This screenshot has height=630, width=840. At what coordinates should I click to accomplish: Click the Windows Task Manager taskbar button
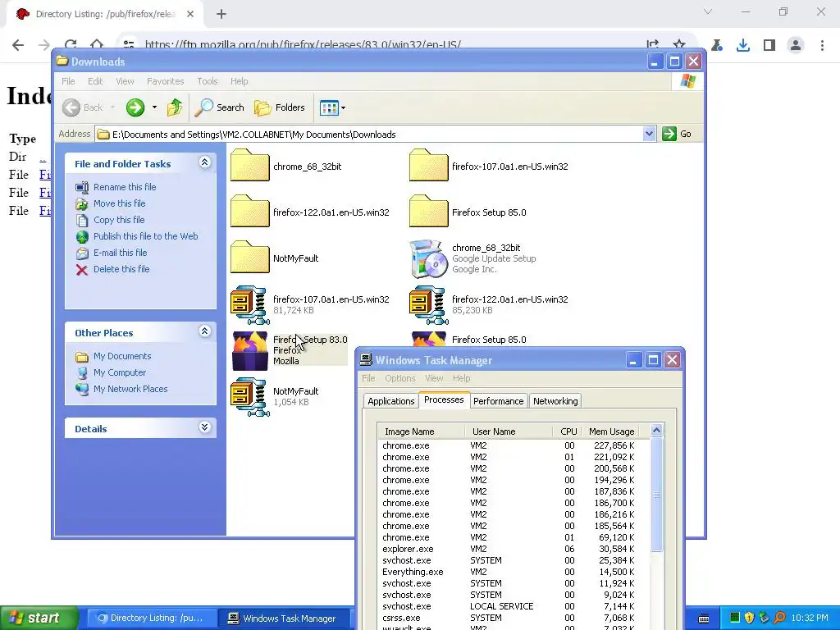[x=284, y=619]
